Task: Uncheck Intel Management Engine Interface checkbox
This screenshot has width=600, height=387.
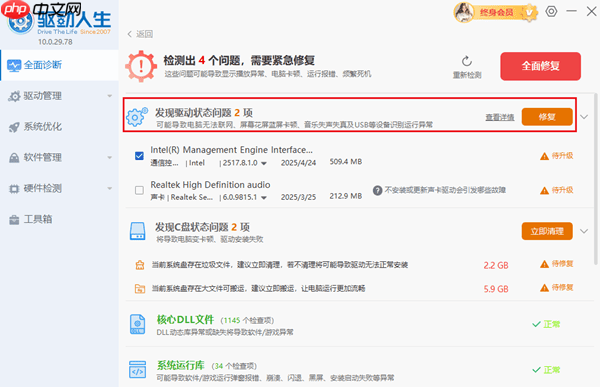Action: tap(139, 156)
